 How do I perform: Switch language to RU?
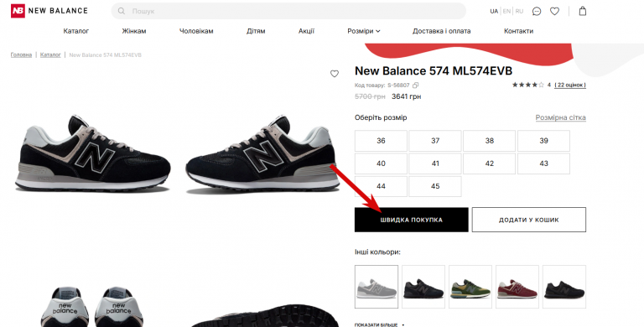pos(520,11)
